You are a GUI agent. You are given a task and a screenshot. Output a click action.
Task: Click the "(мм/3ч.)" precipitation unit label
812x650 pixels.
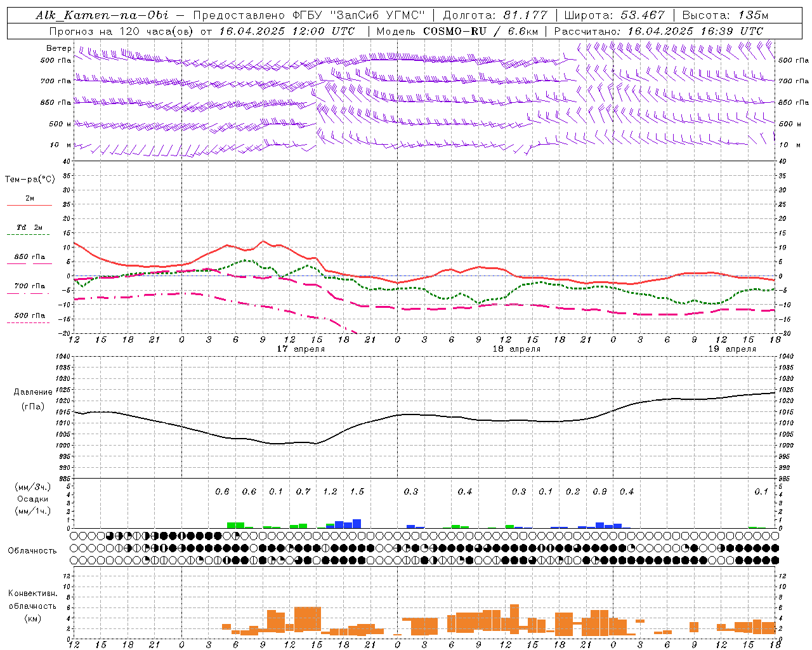click(x=32, y=487)
